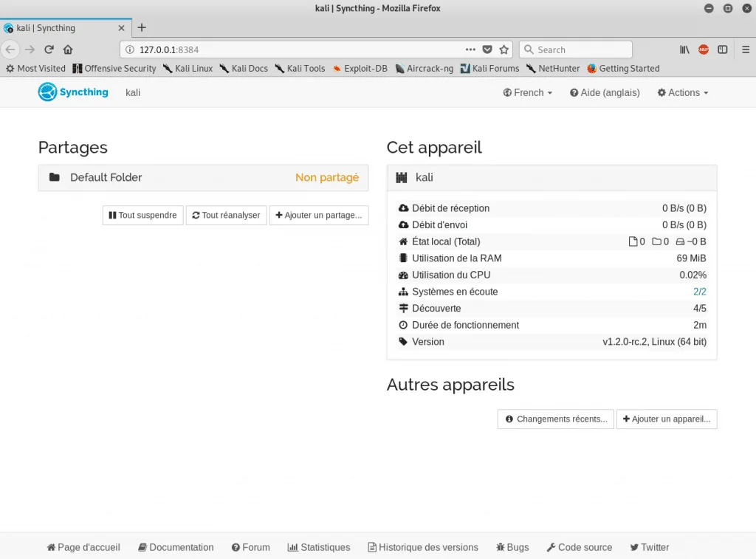
Task: Open the Firefox hamburger menu
Action: tap(743, 49)
